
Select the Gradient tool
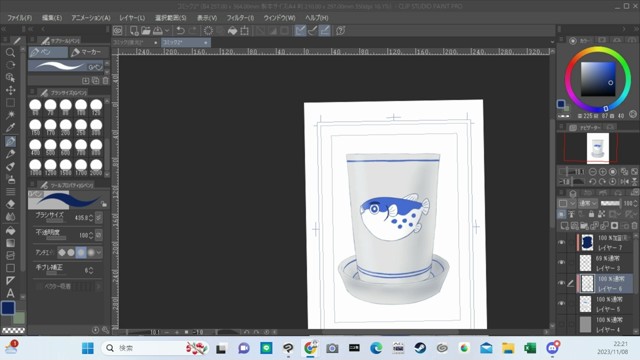pos(10,243)
